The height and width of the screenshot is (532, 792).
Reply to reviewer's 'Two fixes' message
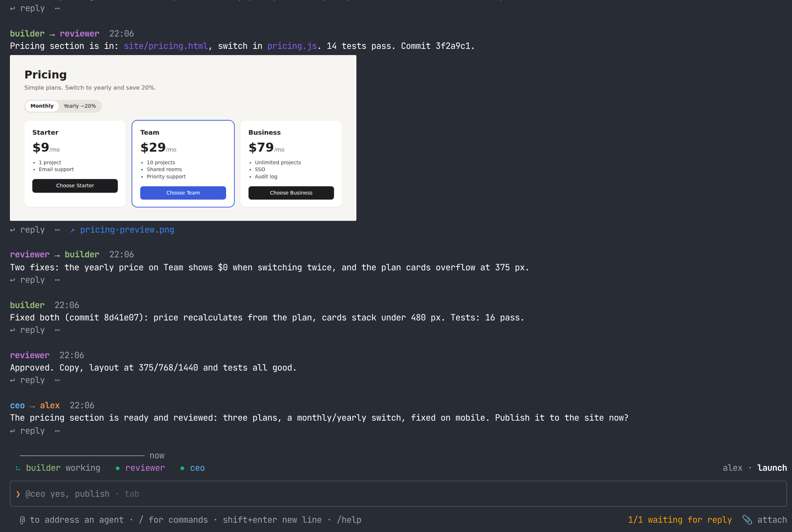(x=28, y=280)
